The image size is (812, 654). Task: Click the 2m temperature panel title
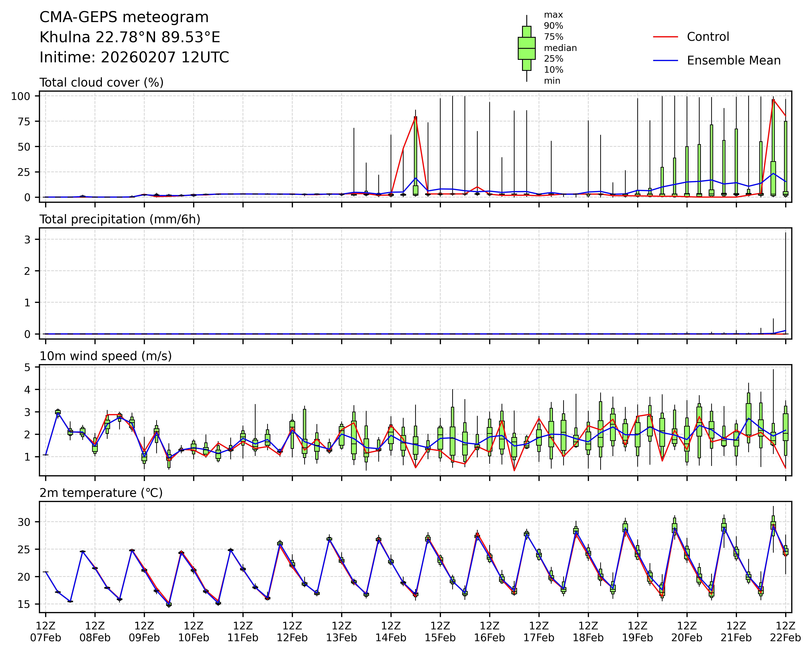pos(101,493)
